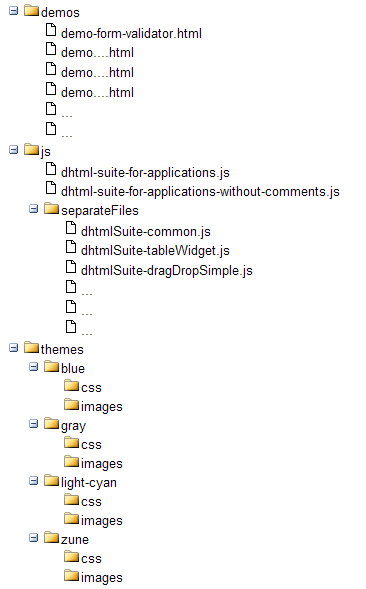
Task: Open the images folder under gray
Action: coord(101,464)
